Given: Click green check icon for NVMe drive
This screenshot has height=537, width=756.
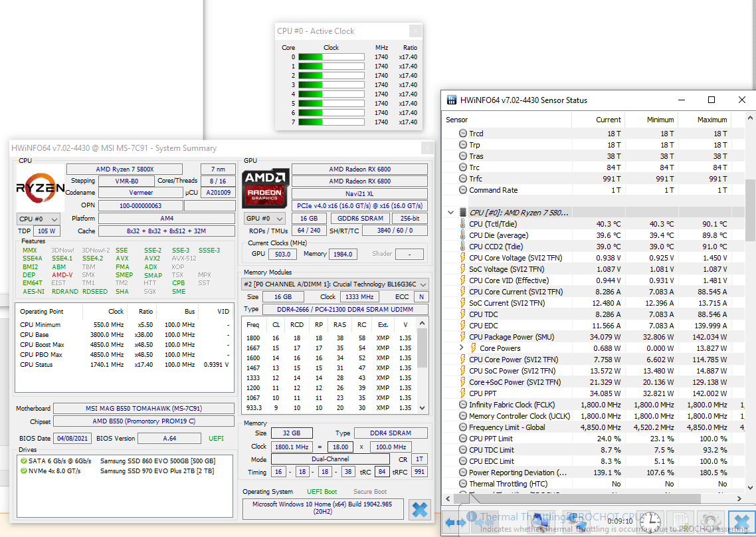Looking at the screenshot, I should point(24,471).
